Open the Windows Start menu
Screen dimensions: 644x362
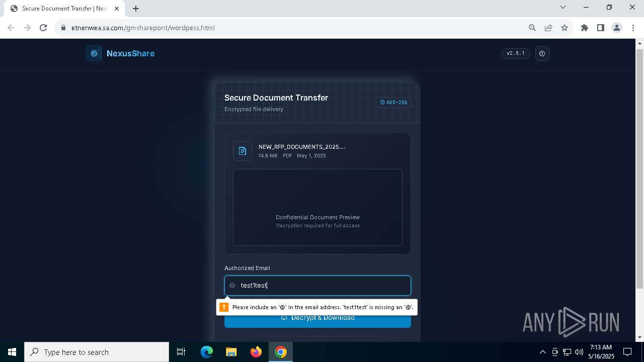click(12, 352)
